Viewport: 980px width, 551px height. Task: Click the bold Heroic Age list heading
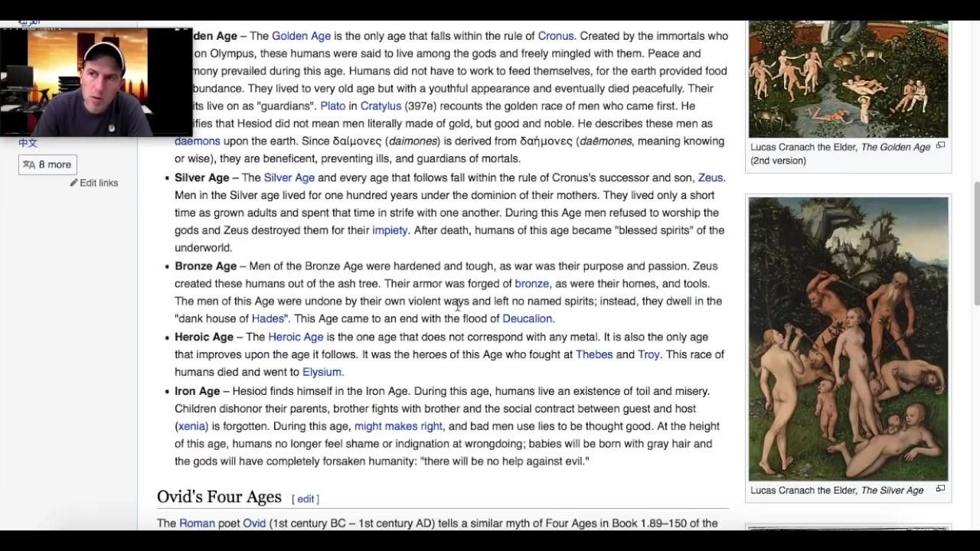click(x=204, y=337)
